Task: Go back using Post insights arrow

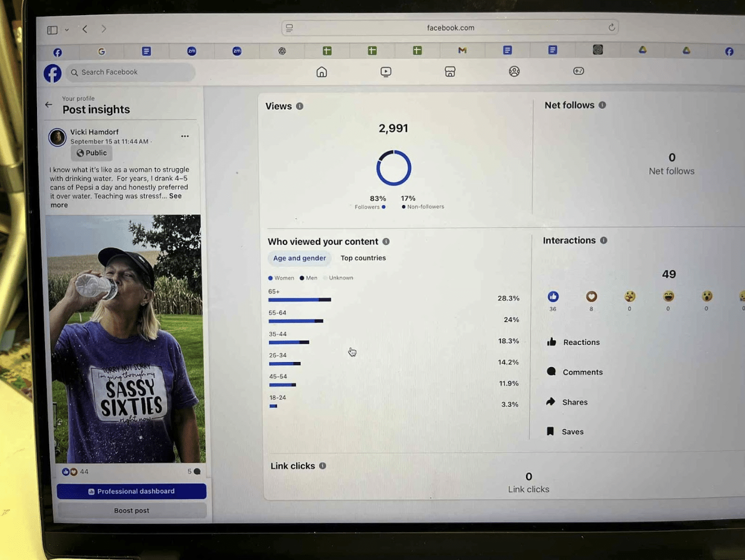Action: [49, 104]
